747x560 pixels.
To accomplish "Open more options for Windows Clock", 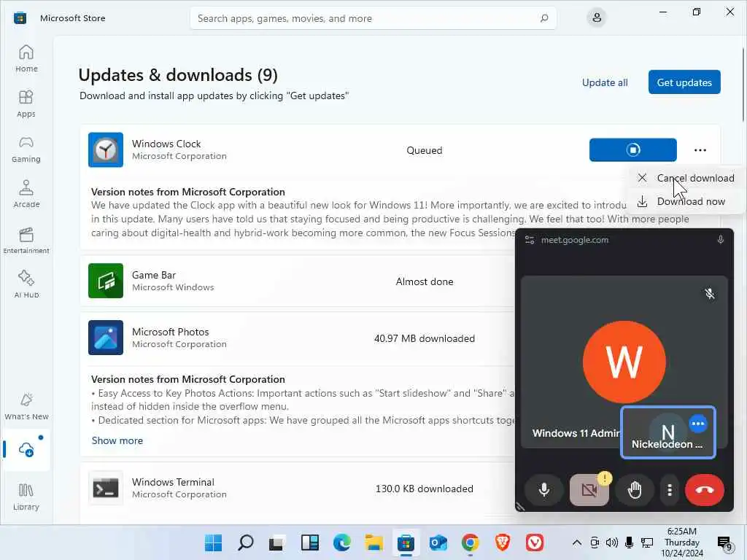I will tap(700, 150).
